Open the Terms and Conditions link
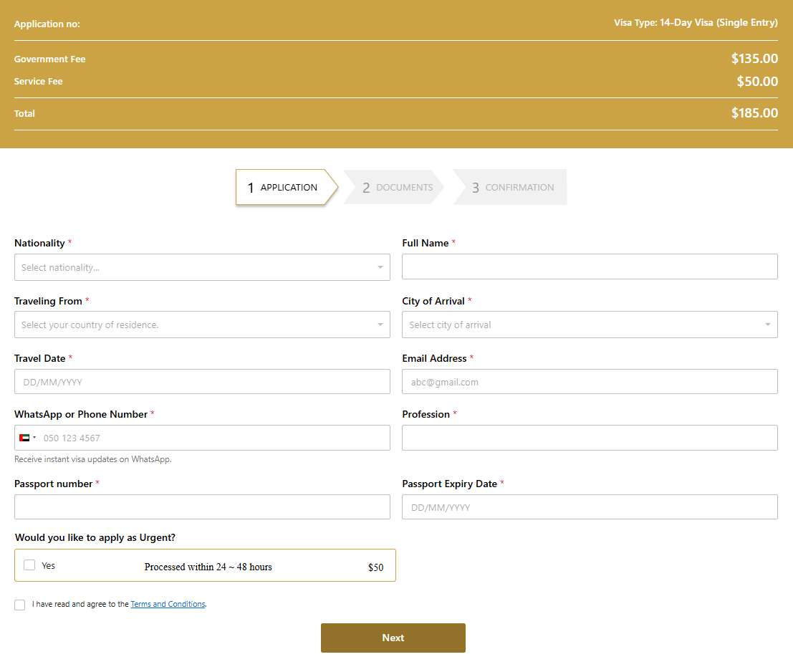Image resolution: width=793 pixels, height=672 pixels. pos(168,604)
